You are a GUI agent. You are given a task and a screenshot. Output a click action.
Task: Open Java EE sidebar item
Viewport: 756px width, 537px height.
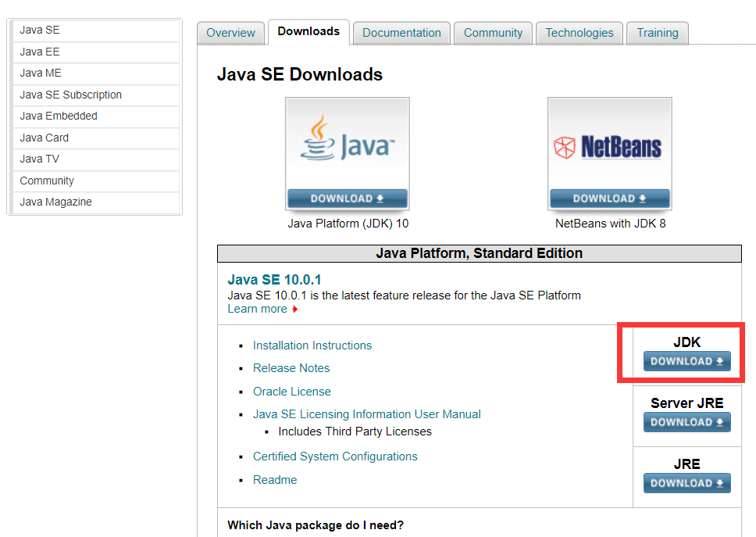(94, 52)
